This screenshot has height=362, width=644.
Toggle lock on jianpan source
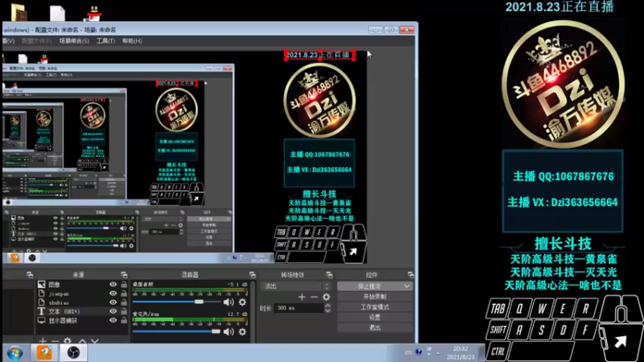coord(124,294)
